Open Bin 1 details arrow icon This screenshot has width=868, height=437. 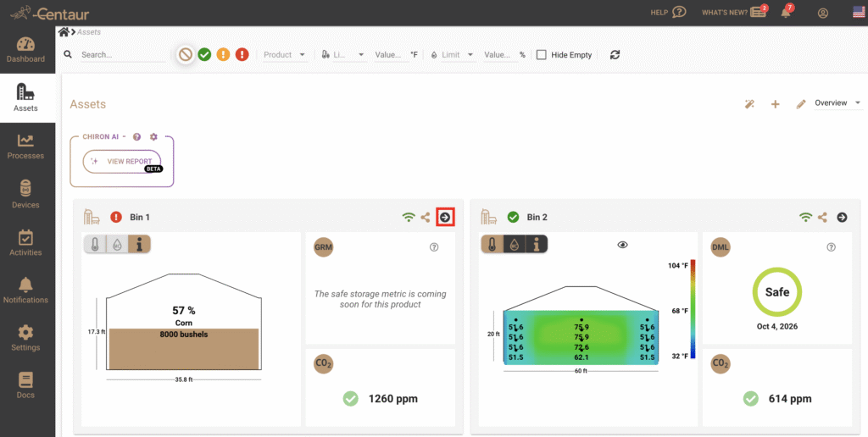click(x=445, y=218)
